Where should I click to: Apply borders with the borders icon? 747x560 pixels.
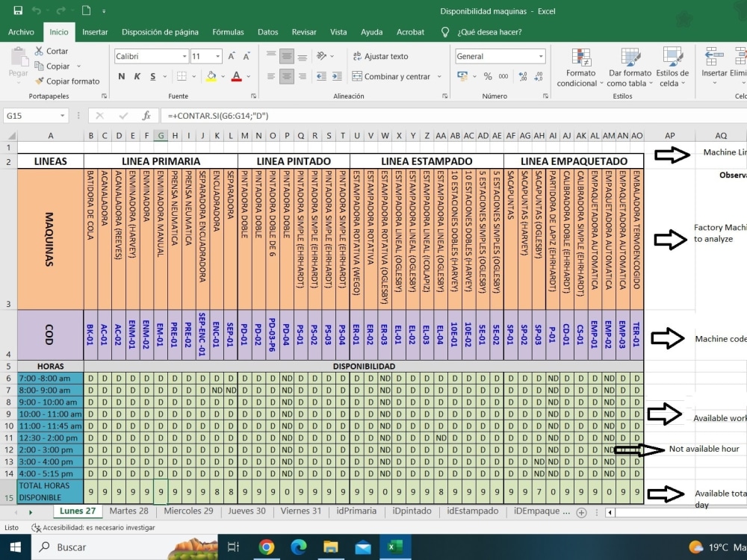pyautogui.click(x=182, y=76)
